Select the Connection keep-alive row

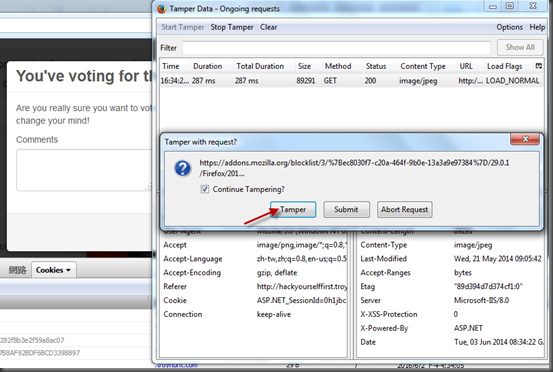pyautogui.click(x=253, y=314)
